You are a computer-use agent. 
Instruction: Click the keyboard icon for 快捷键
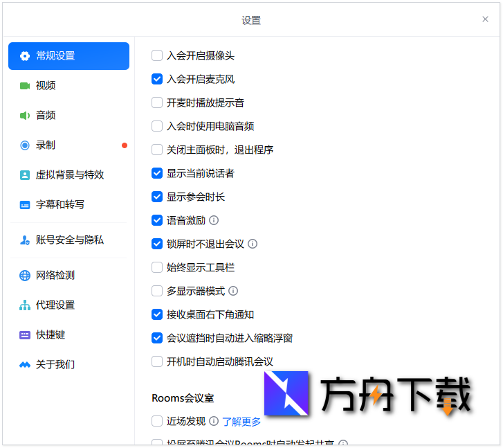pos(25,335)
